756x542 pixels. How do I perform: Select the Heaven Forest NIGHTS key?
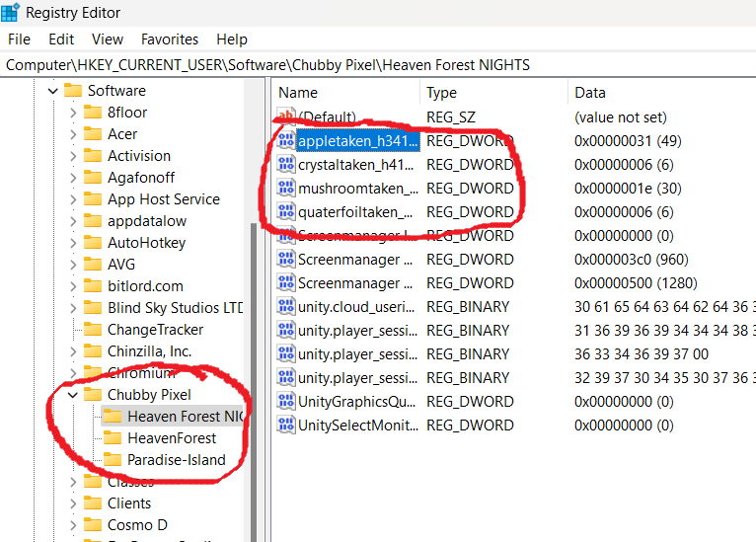(187, 417)
